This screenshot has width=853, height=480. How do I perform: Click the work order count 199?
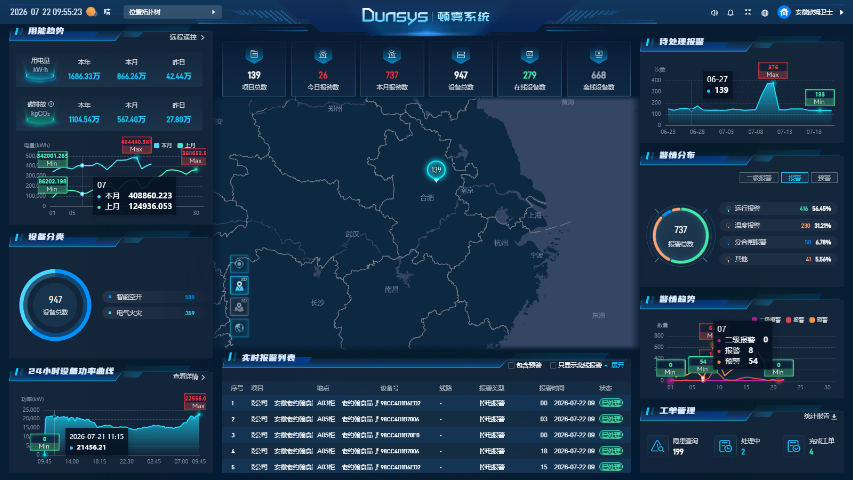(x=678, y=452)
